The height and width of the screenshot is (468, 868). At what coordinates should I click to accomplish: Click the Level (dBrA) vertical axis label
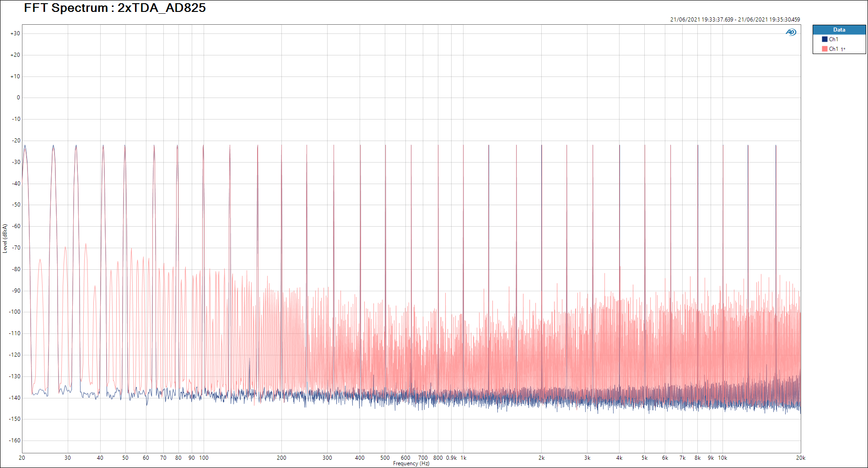click(5, 238)
